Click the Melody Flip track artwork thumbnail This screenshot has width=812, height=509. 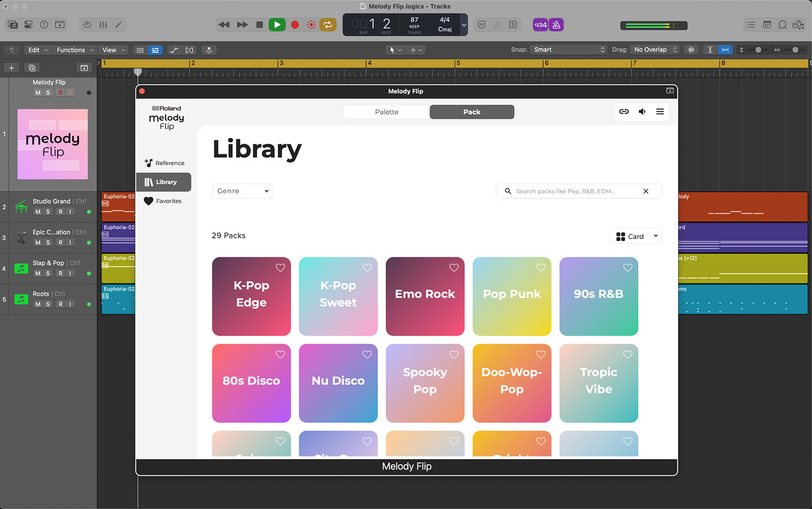(x=53, y=144)
